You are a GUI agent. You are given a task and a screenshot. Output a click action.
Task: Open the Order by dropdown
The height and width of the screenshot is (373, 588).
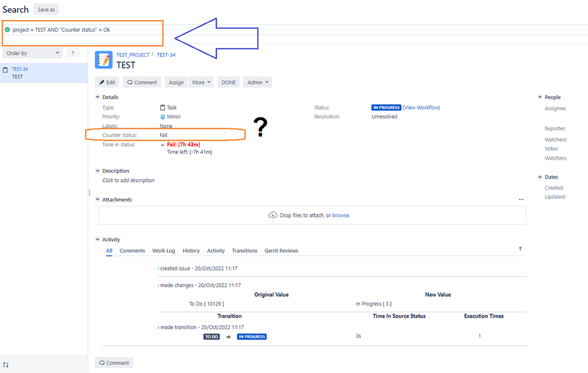32,53
